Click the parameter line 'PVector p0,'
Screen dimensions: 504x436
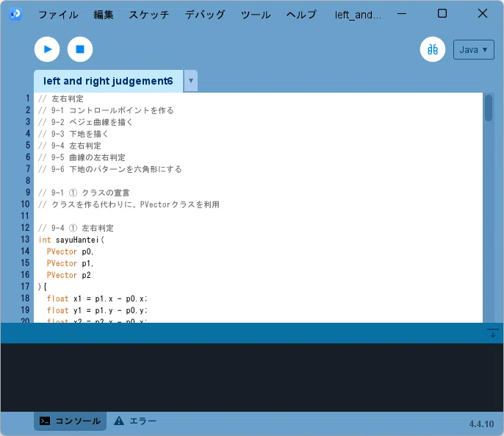click(70, 251)
